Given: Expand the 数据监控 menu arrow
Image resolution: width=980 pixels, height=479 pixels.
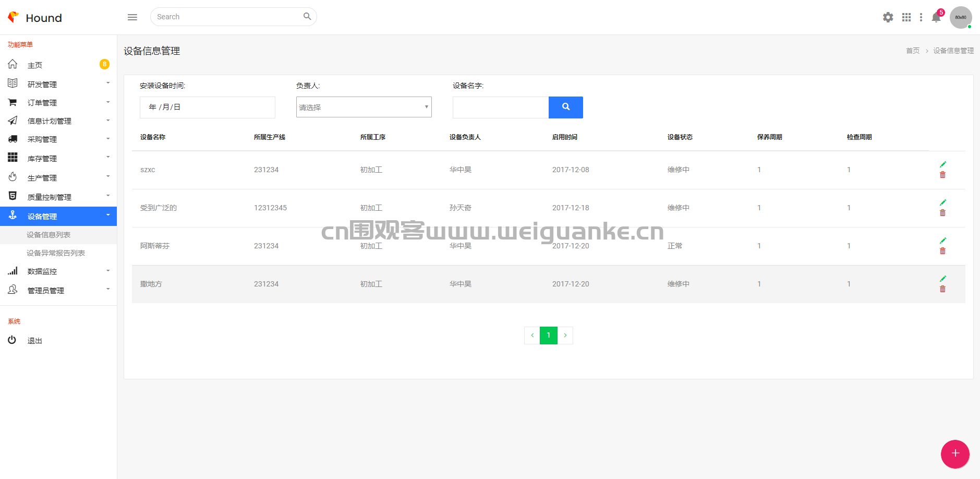Looking at the screenshot, I should [108, 270].
